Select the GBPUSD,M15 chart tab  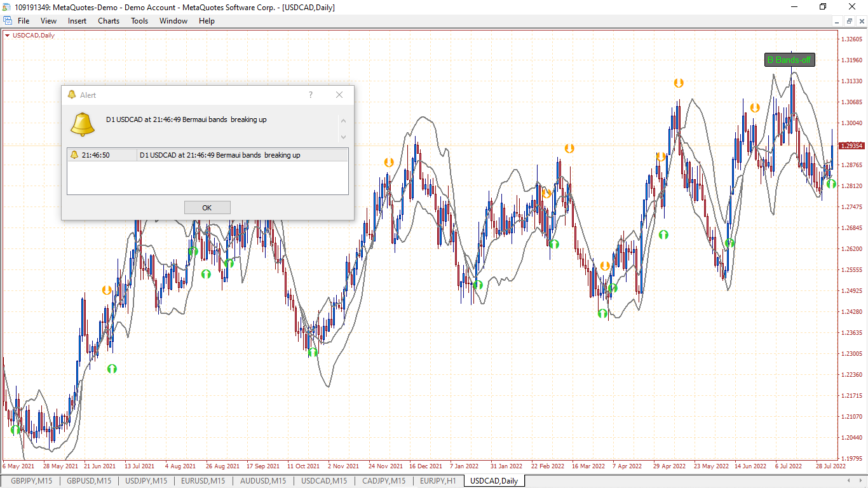click(x=89, y=481)
